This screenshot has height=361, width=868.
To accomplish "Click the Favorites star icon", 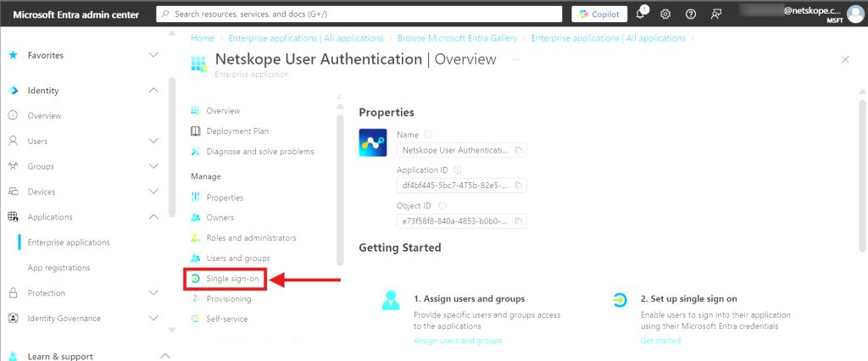I will pyautogui.click(x=13, y=55).
